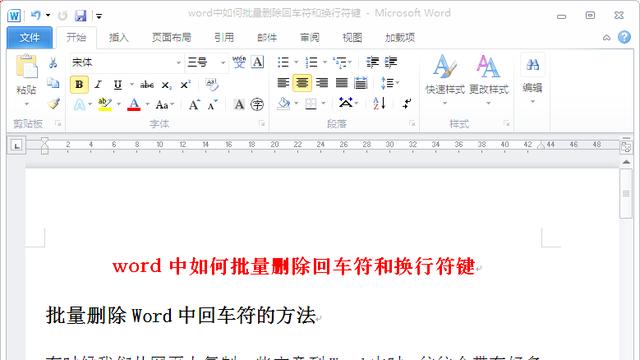Screen dimensions: 640x360
Task: Click the Show/Hide paragraph marks icon
Action: point(407,103)
